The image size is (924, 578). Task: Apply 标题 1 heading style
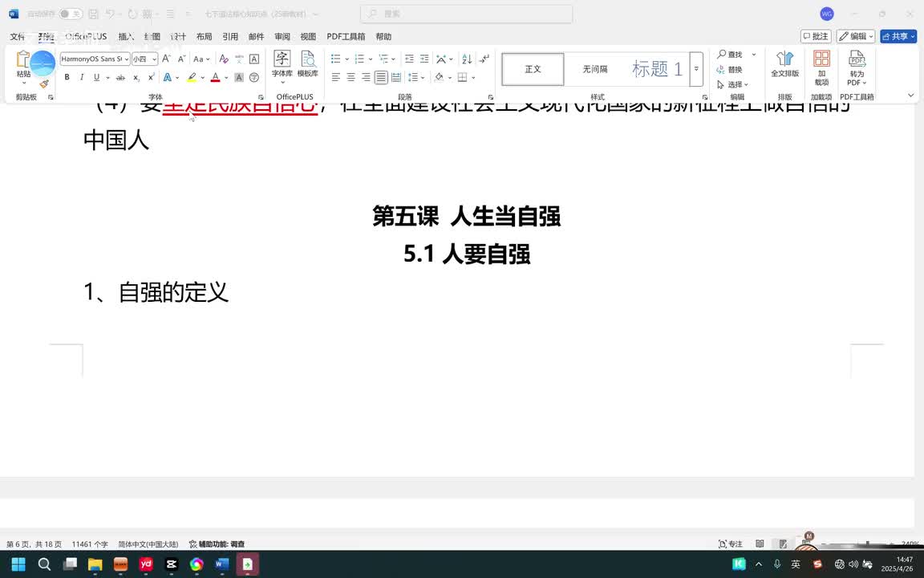click(656, 69)
